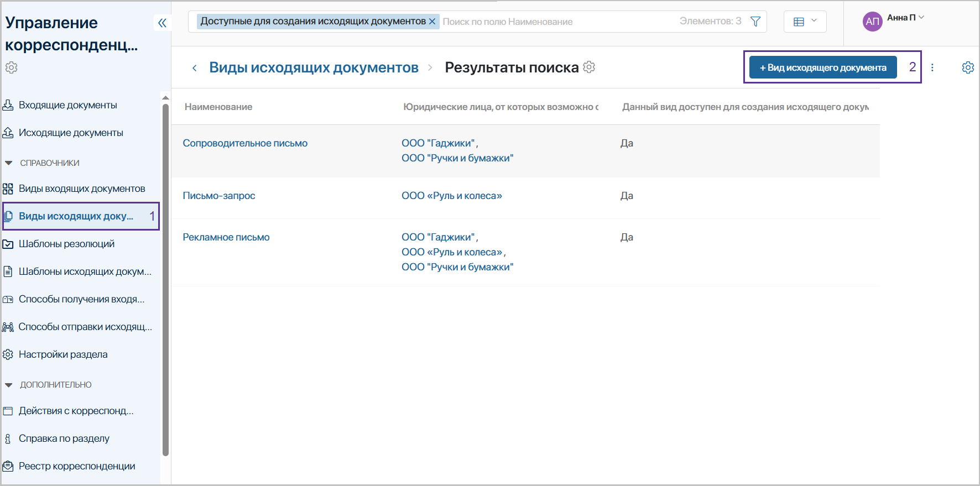The height and width of the screenshot is (486, 980).
Task: Open the Виды исходящих документов breadcrumb link
Action: (x=314, y=67)
